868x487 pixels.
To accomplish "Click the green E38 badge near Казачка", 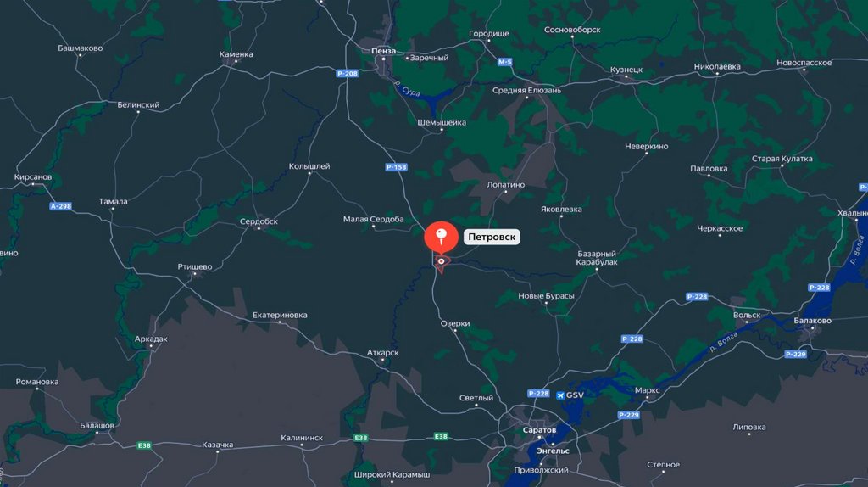I will coord(144,445).
